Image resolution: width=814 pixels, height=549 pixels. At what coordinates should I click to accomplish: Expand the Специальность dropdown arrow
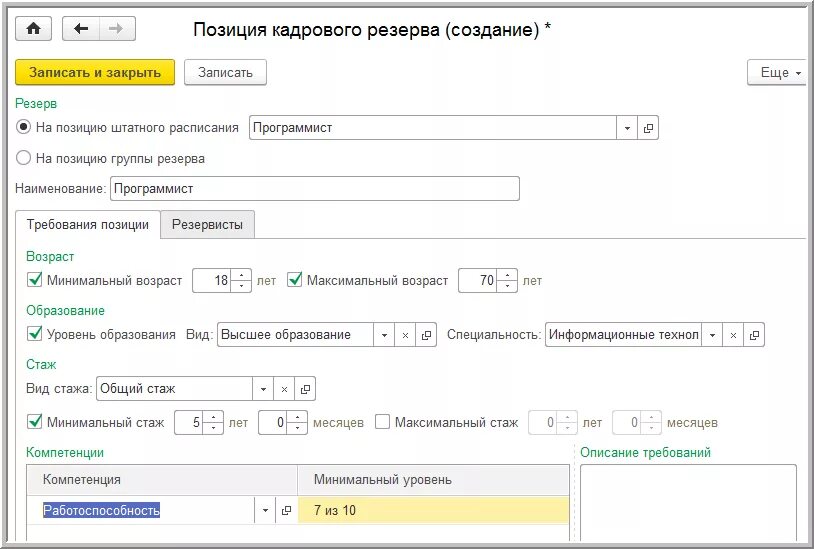(712, 335)
